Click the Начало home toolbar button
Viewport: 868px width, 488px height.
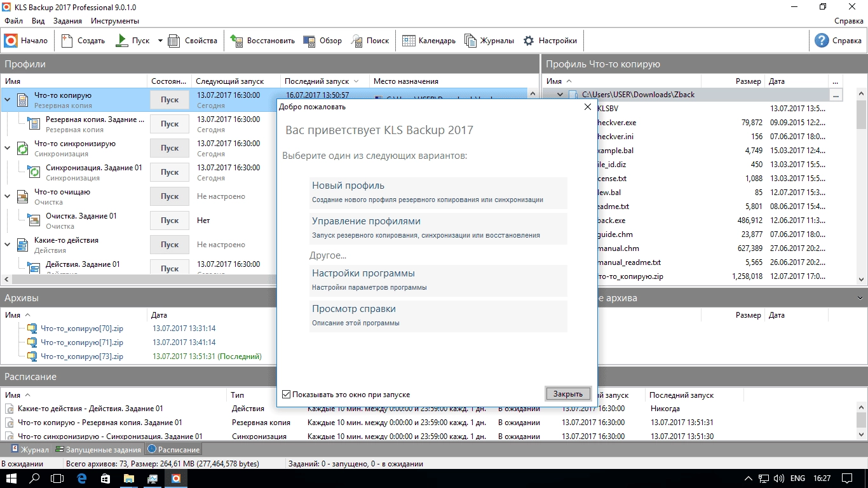tap(26, 41)
